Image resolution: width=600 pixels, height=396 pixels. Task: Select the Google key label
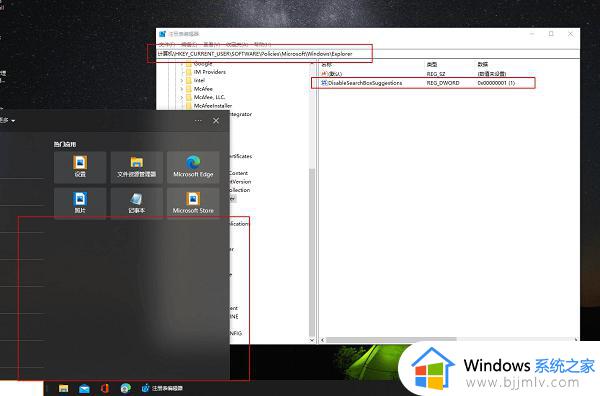203,64
